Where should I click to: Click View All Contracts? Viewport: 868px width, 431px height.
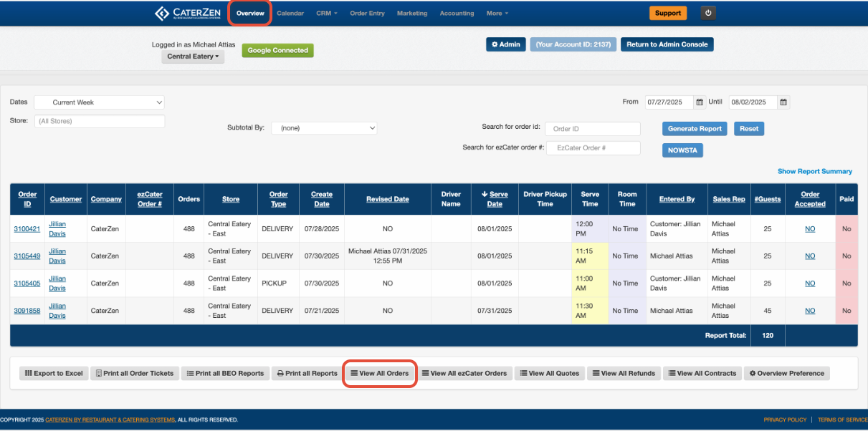[702, 374]
